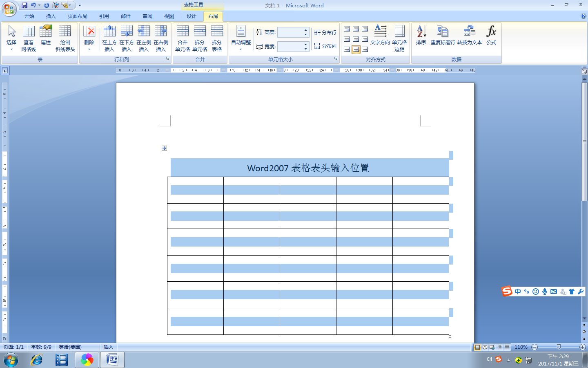The width and height of the screenshot is (588, 368).
Task: Open the 公式 formula dialog
Action: pos(491,37)
